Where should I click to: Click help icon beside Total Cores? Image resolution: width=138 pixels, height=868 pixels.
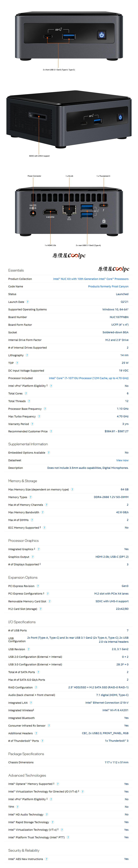click(26, 393)
